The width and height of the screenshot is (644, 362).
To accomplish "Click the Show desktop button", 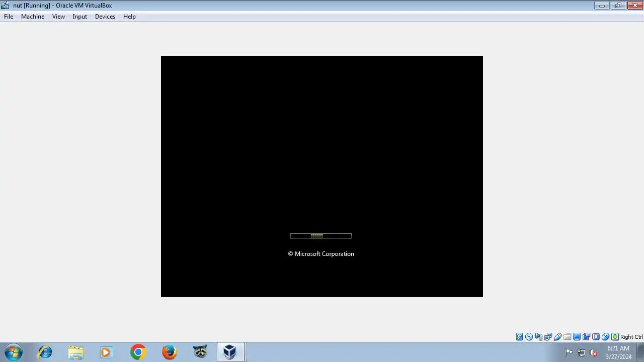I will tap(640, 352).
